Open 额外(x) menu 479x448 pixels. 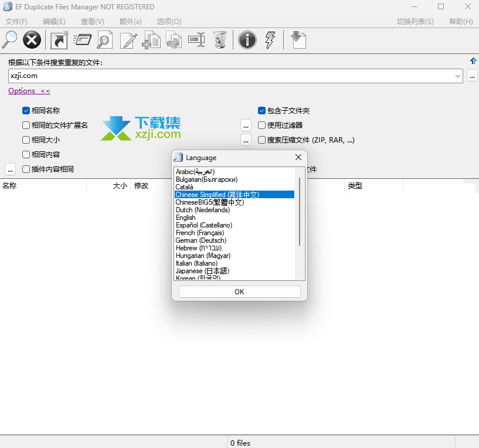(x=130, y=21)
